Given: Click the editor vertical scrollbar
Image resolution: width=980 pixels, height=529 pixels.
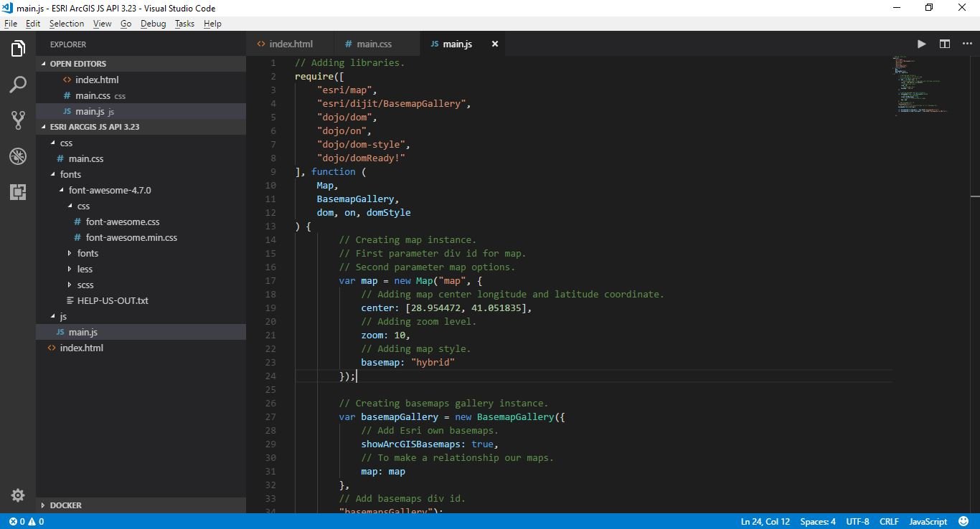Looking at the screenshot, I should pyautogui.click(x=975, y=284).
